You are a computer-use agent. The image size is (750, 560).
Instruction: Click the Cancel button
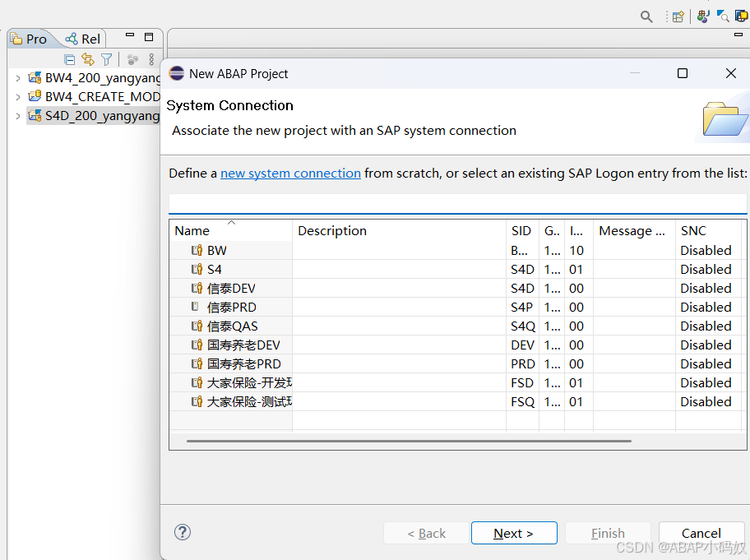click(x=701, y=533)
